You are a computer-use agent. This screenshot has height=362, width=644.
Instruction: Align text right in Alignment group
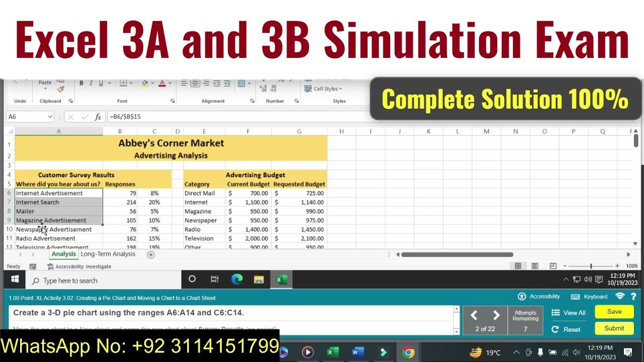pyautogui.click(x=206, y=83)
